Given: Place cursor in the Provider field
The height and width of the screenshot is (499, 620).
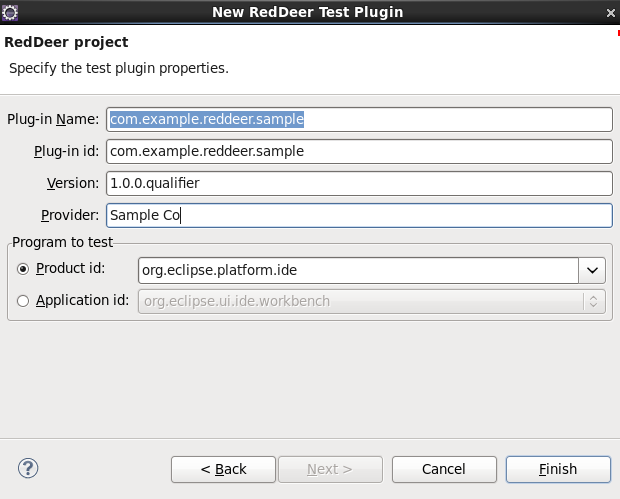Looking at the screenshot, I should coord(358,215).
